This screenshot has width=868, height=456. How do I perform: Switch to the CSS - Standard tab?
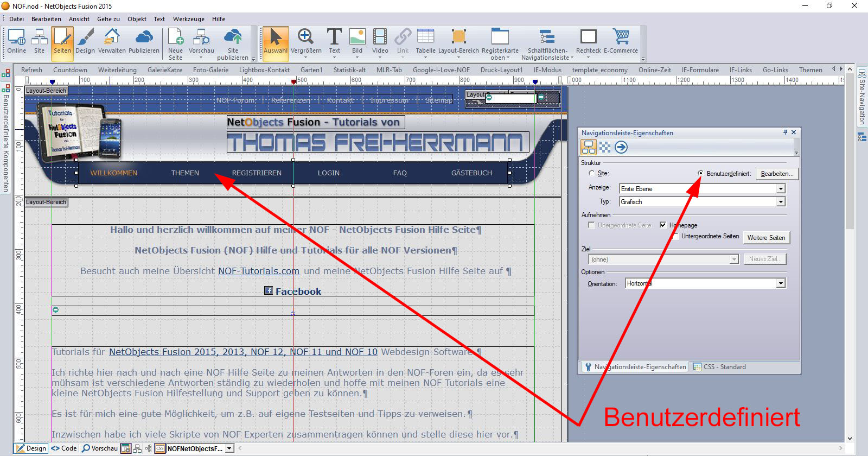coord(719,367)
